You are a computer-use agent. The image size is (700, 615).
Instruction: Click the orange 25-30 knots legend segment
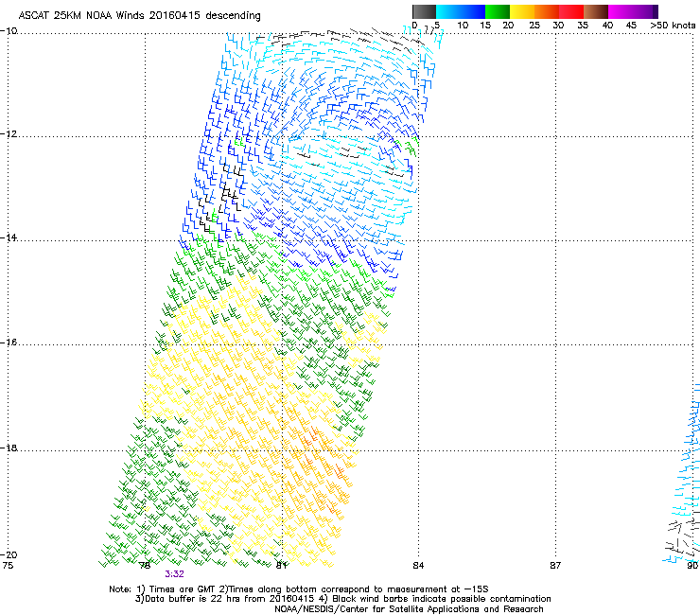click(x=547, y=11)
